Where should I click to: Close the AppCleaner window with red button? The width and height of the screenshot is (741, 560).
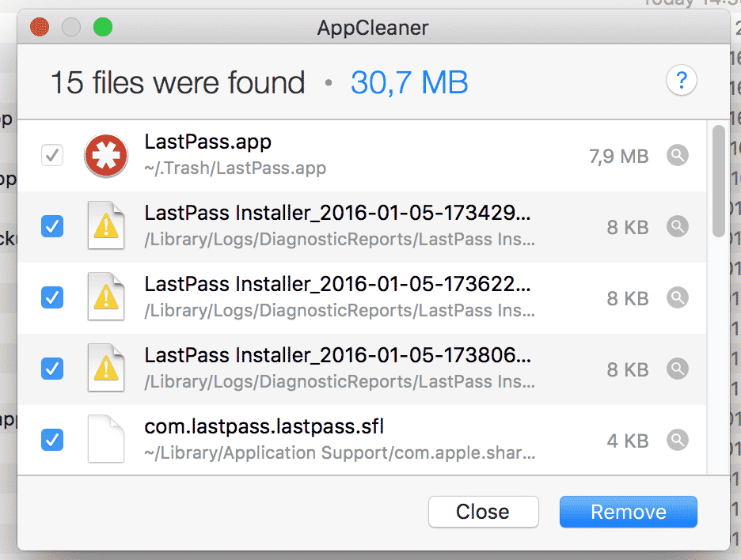coord(40,27)
